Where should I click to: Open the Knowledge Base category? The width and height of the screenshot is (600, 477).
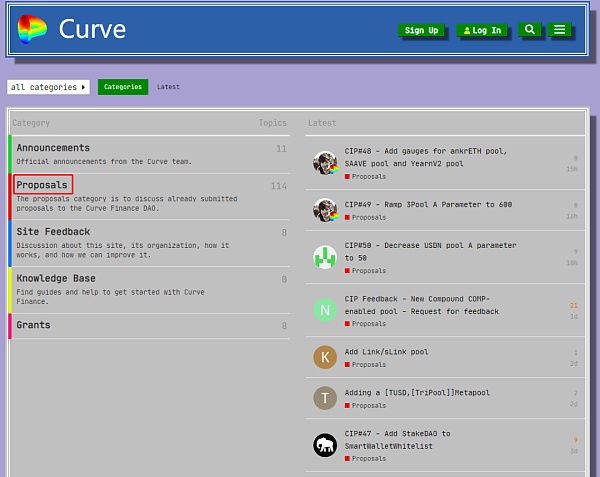click(56, 278)
